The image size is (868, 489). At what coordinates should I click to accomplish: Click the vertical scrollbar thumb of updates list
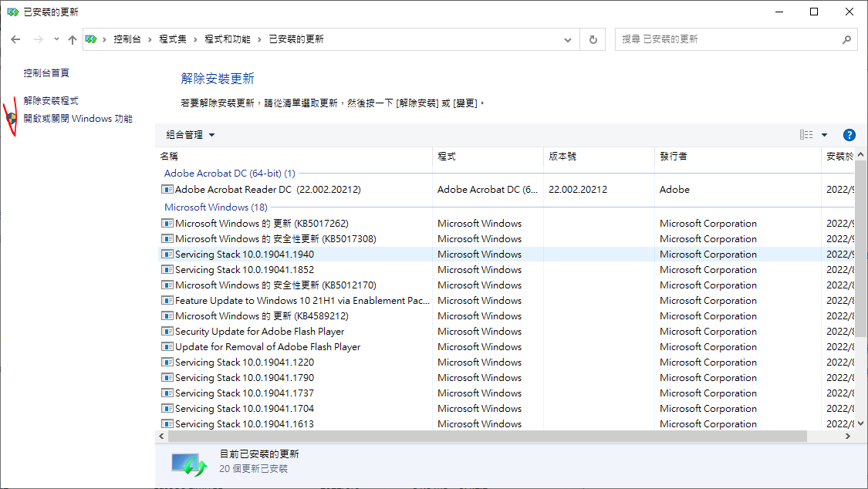(x=860, y=248)
